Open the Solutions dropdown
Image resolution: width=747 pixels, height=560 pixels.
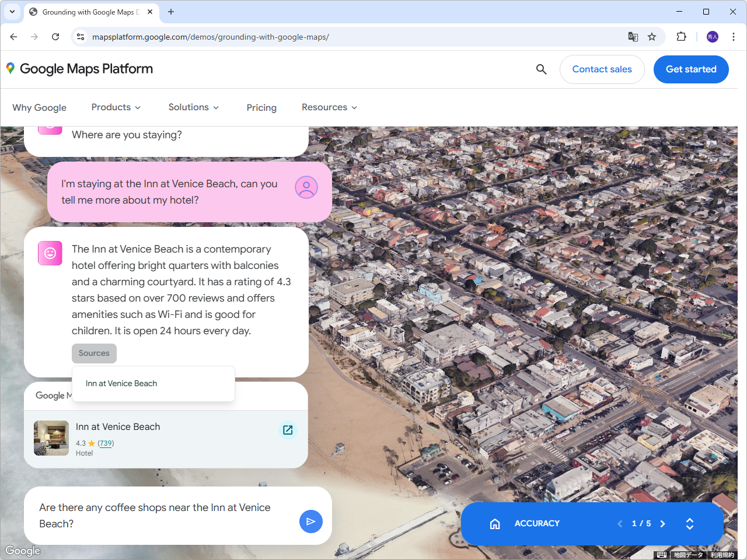[x=193, y=107]
